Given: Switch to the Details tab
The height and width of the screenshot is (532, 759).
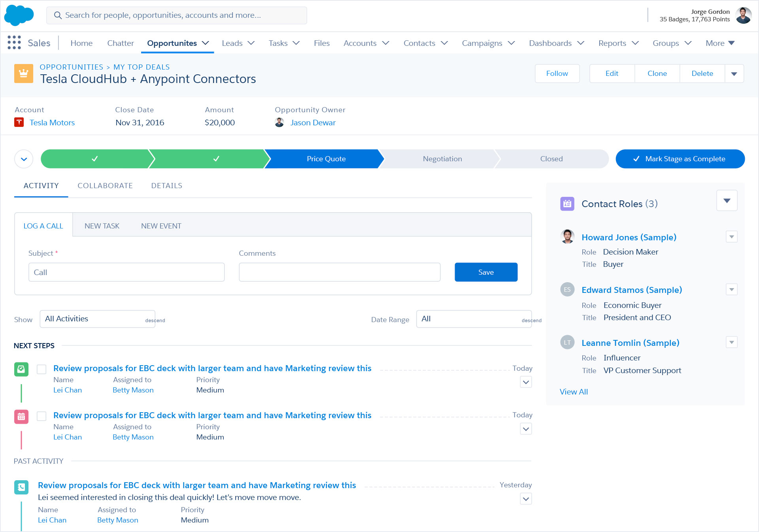Looking at the screenshot, I should pos(167,186).
